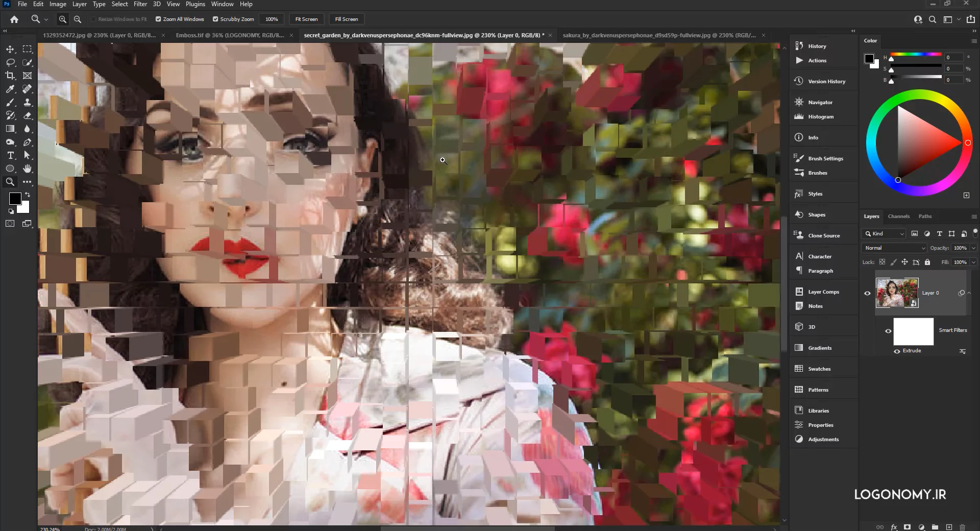Viewport: 980px width, 531px height.
Task: Select the Brush tool
Action: click(10, 102)
